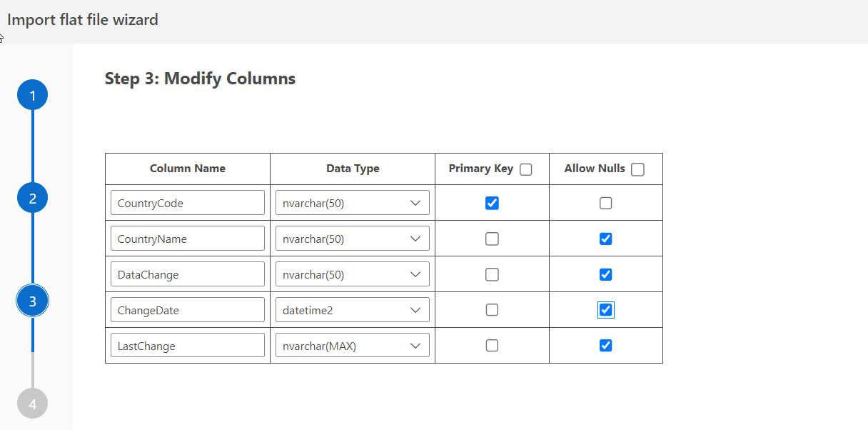868x430 pixels.
Task: Go to wizard step 1 circle
Action: (x=32, y=96)
